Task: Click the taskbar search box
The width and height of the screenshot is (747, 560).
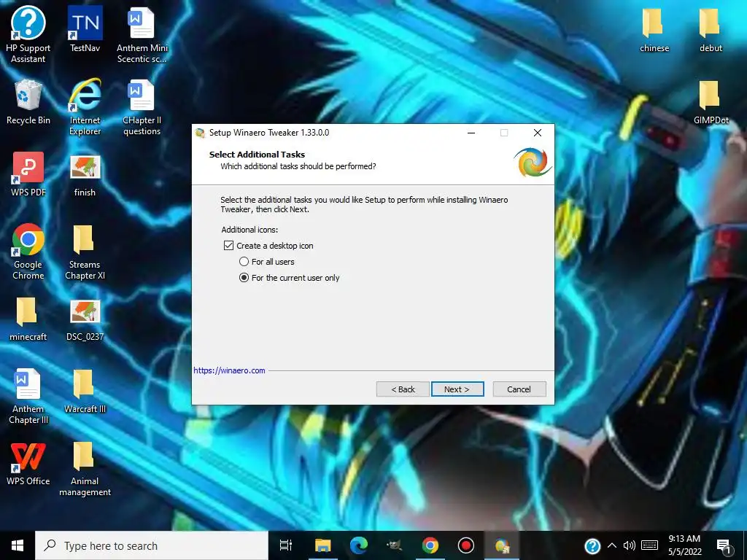Action: 152,545
